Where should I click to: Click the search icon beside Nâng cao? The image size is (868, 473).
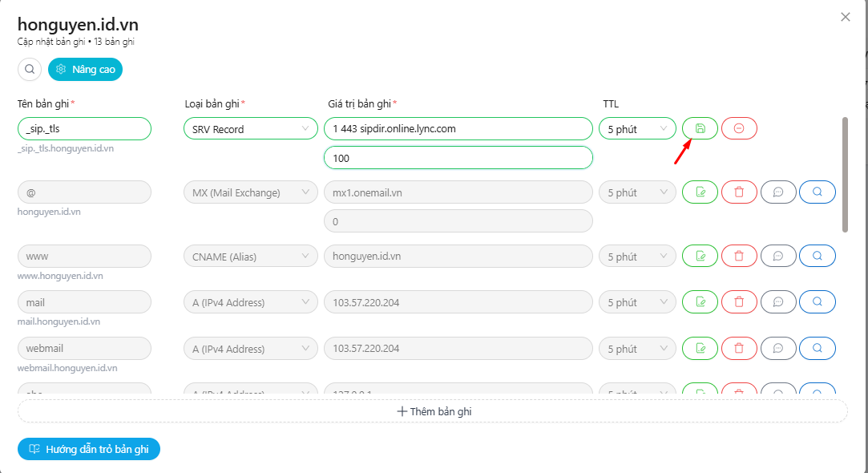click(30, 69)
